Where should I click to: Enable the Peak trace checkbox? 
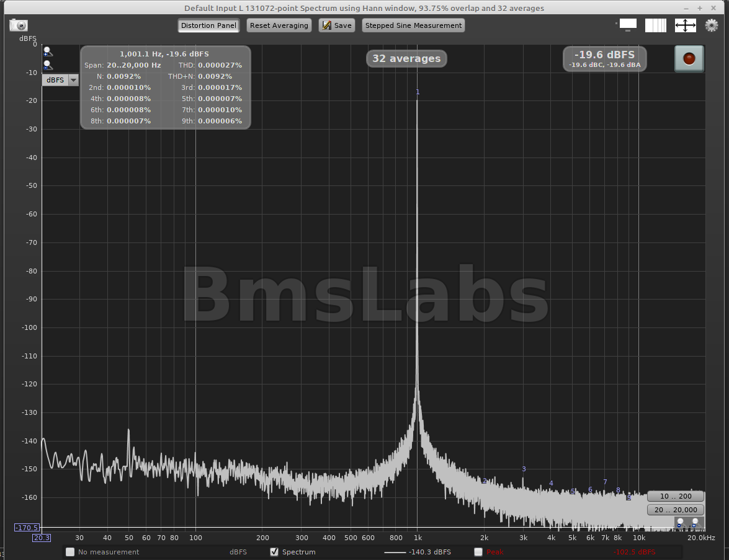(478, 552)
